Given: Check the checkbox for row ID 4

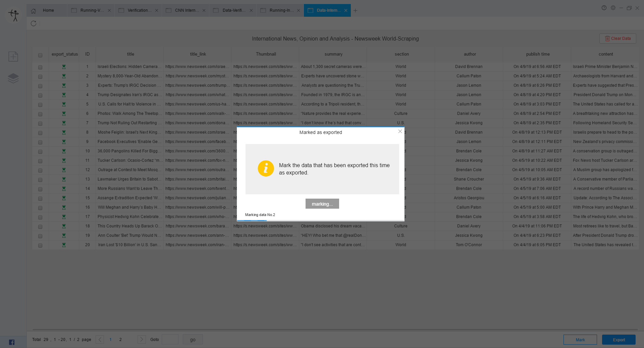Looking at the screenshot, I should (40, 95).
